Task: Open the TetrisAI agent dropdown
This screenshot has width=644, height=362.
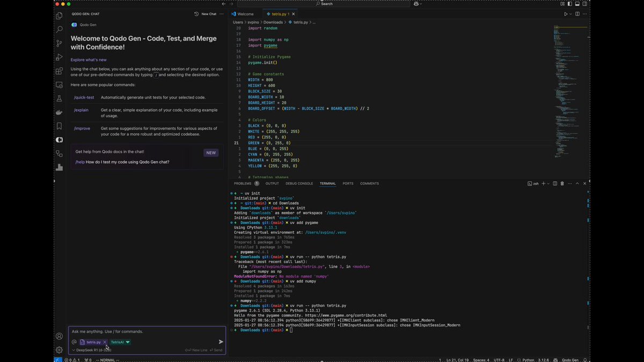Action: pyautogui.click(x=120, y=342)
